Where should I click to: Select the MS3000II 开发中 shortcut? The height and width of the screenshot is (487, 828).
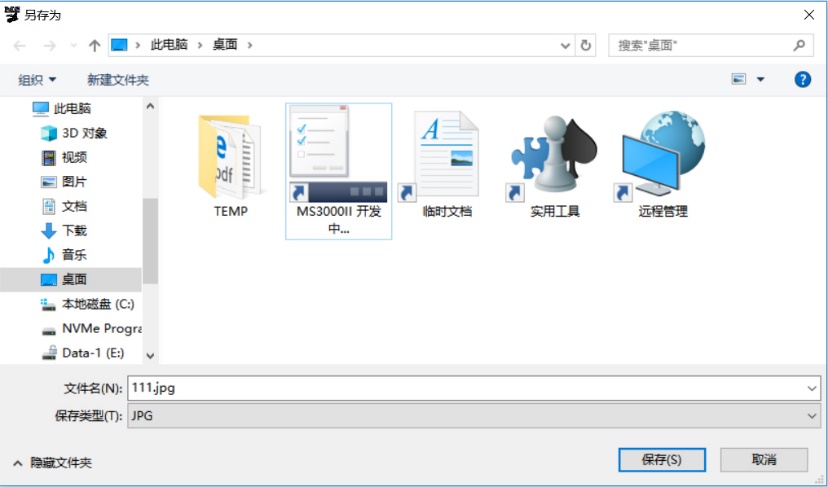(338, 160)
